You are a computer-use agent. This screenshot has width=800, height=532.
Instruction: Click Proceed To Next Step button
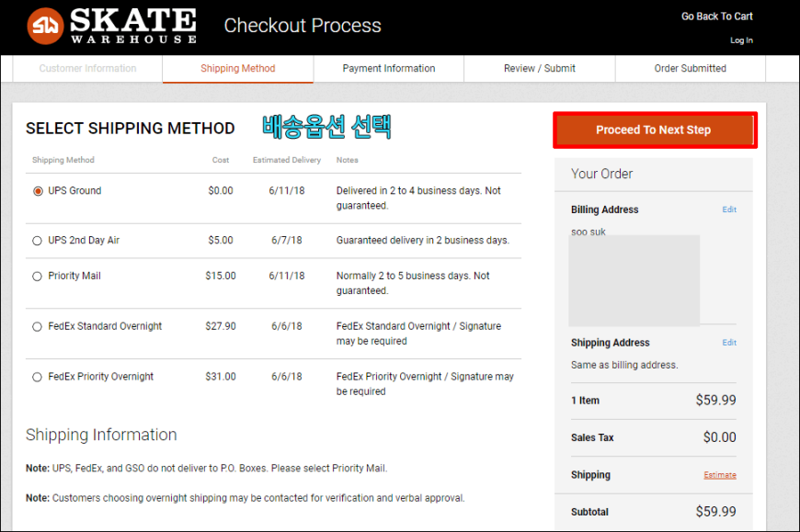click(x=654, y=130)
